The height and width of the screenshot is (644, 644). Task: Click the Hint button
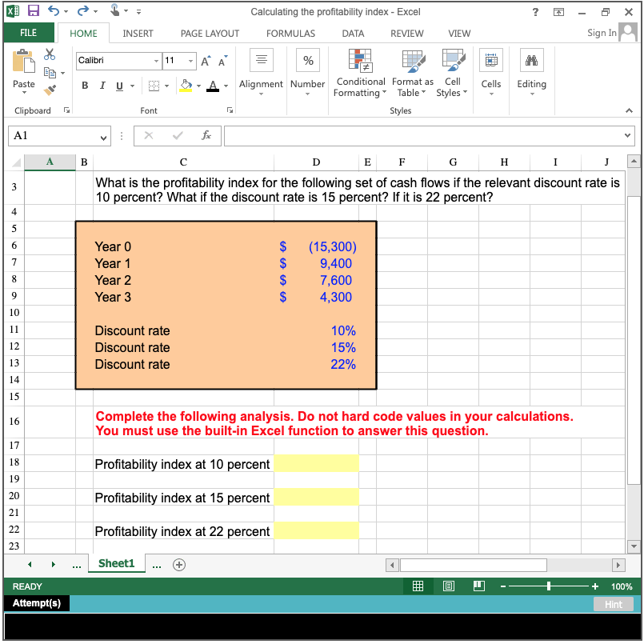click(613, 604)
